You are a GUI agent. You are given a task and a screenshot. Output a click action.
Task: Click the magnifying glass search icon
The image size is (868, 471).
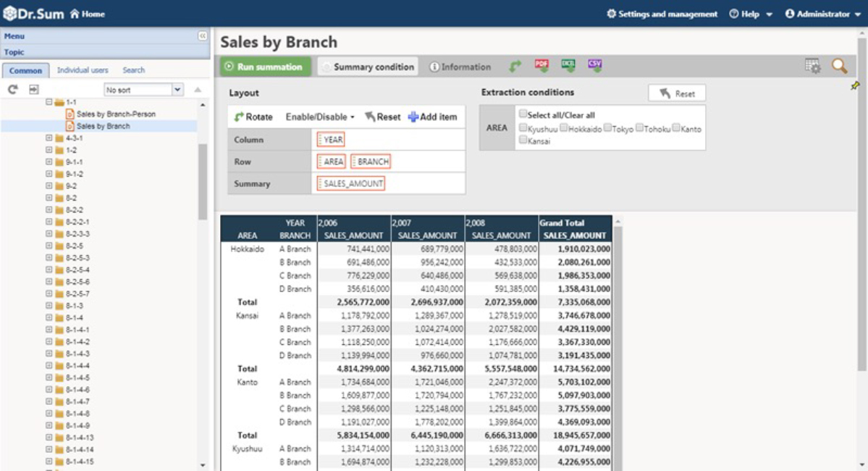(839, 67)
